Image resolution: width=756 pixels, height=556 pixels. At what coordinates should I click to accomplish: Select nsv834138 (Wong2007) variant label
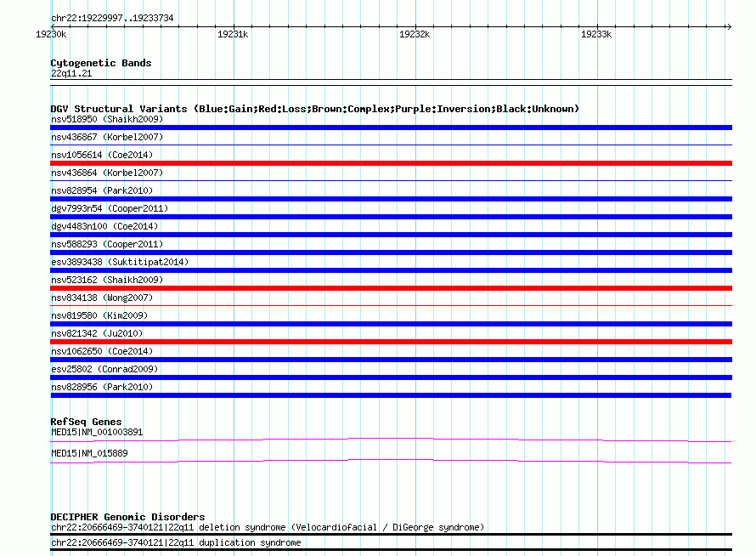coord(102,298)
